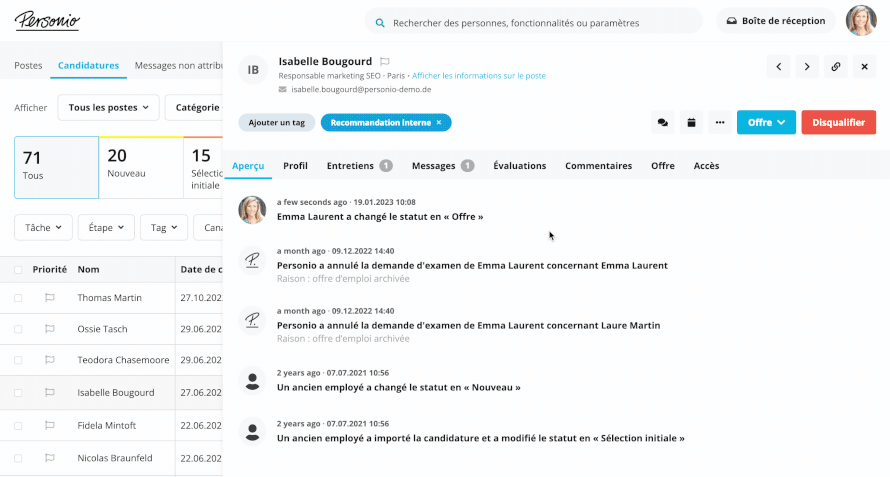Expand the Tous les postes dropdown
The height and width of the screenshot is (477, 890).
[x=108, y=107]
